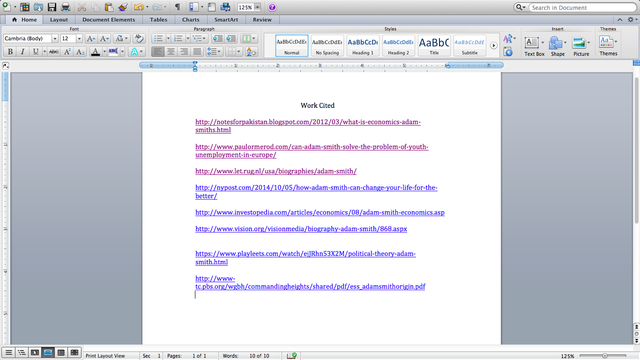Open the investopedia.com hyperlink

click(x=320, y=212)
